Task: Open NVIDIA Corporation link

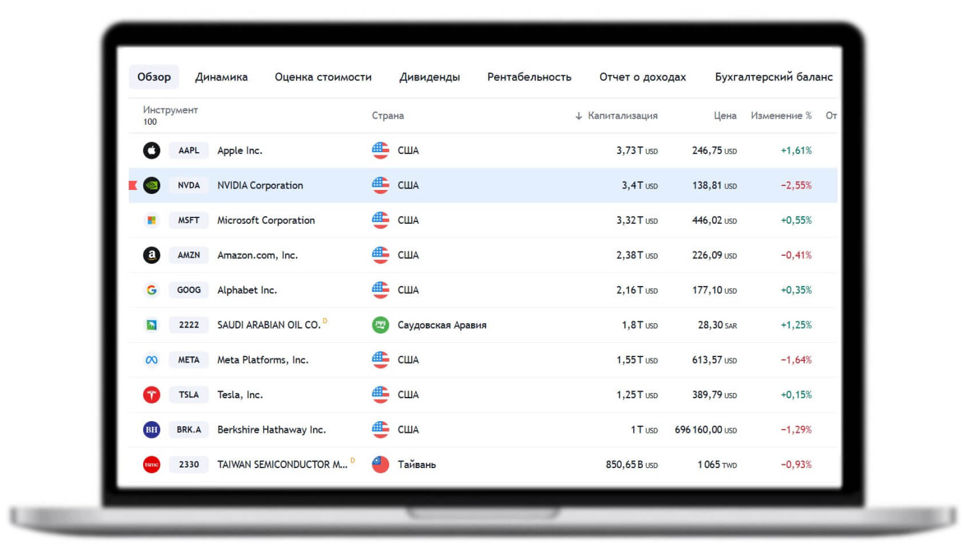Action: 260,185
